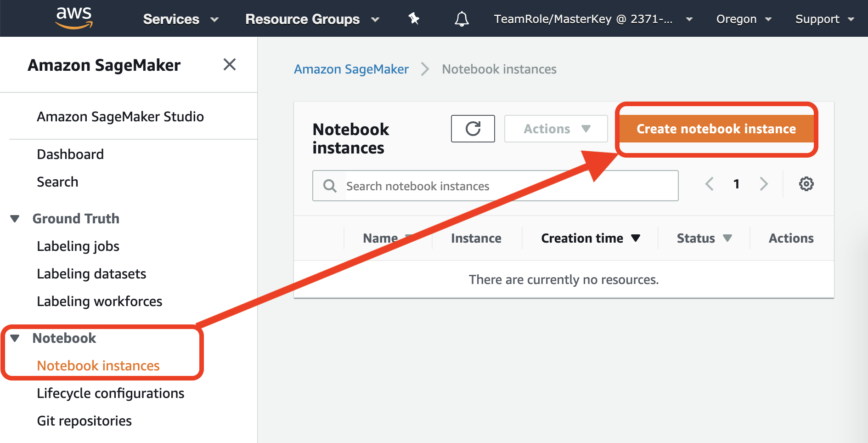Viewport: 868px width, 443px height.
Task: Click the Ground Truth section label
Action: click(76, 219)
